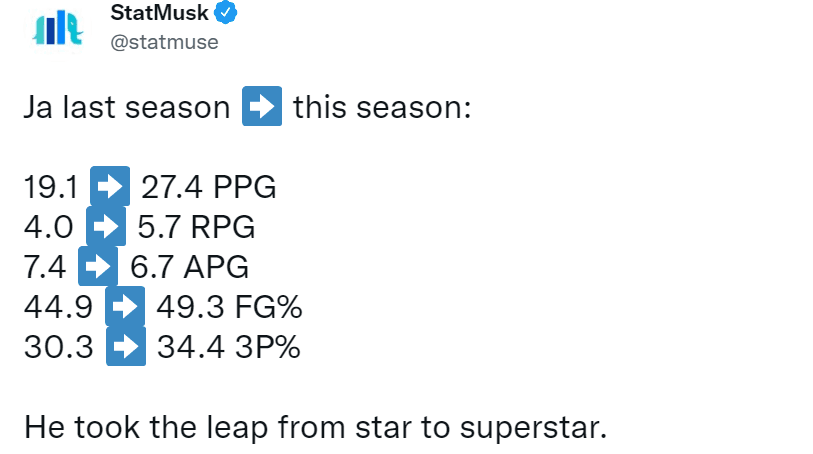Click the 'Ja last season' text
The image size is (813, 454).
127,108
